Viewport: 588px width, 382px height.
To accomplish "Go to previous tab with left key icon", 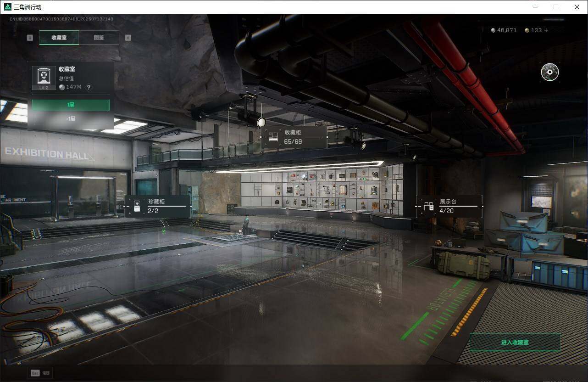I will [30, 38].
